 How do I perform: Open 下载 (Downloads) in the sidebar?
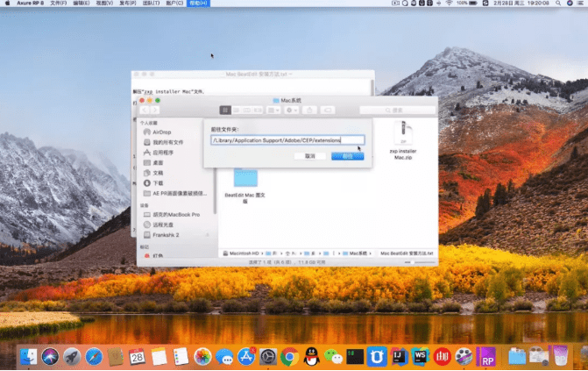coord(158,183)
